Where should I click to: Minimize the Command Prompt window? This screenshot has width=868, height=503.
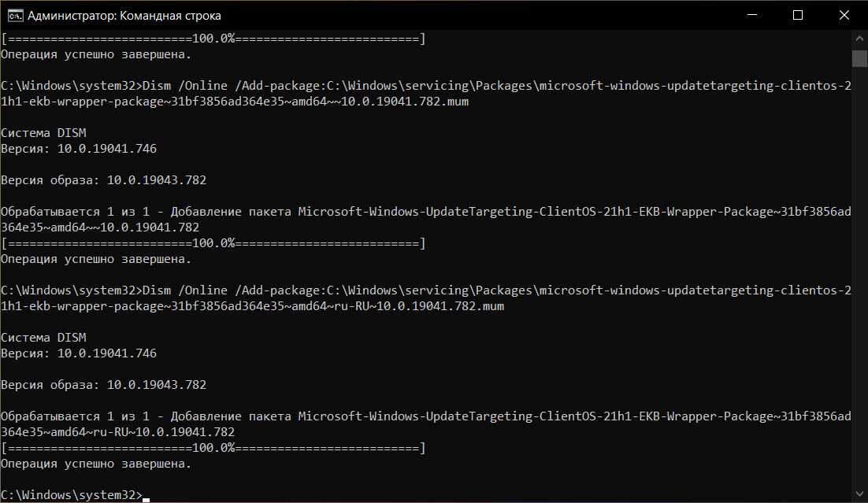point(760,15)
